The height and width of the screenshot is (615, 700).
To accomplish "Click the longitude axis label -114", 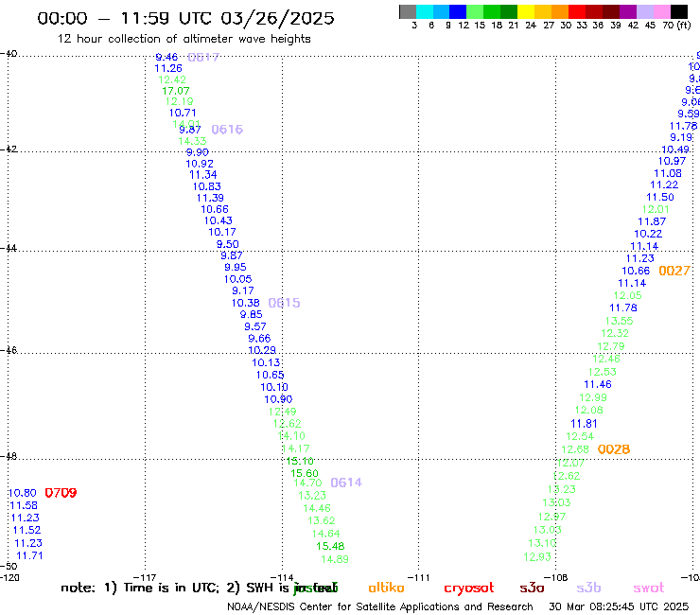I will 282,577.
